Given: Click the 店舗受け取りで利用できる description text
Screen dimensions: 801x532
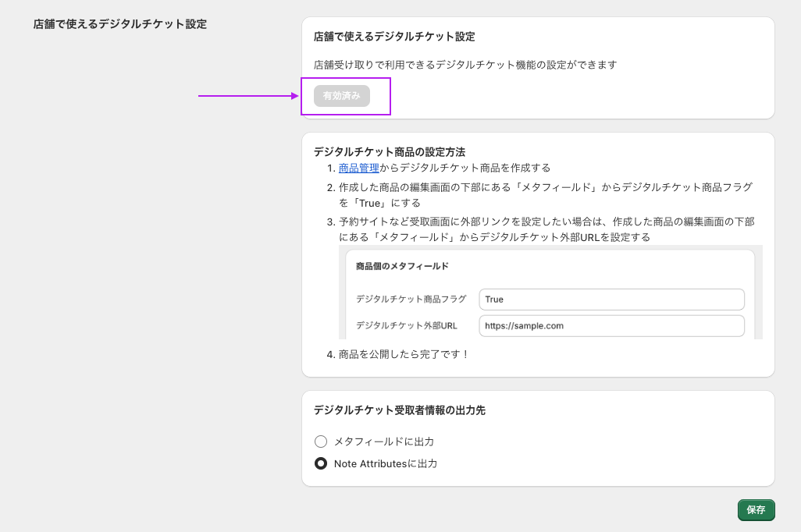Looking at the screenshot, I should (x=465, y=65).
